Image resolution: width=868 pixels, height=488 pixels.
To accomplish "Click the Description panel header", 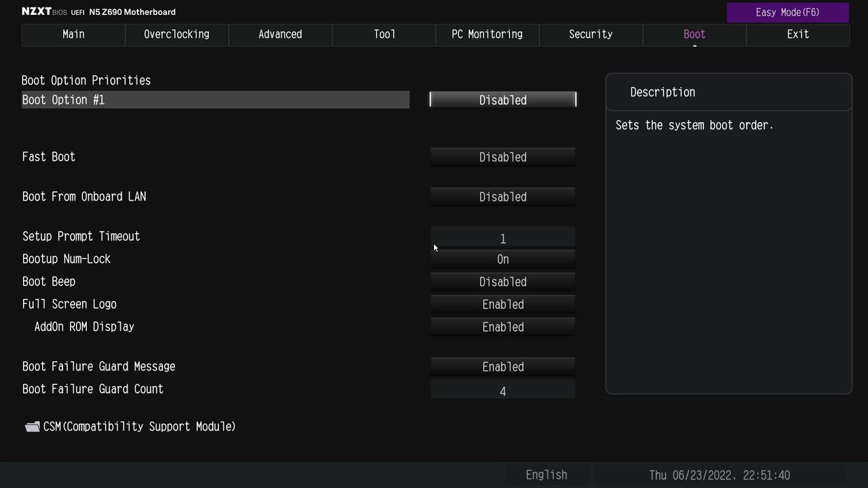I will click(729, 92).
